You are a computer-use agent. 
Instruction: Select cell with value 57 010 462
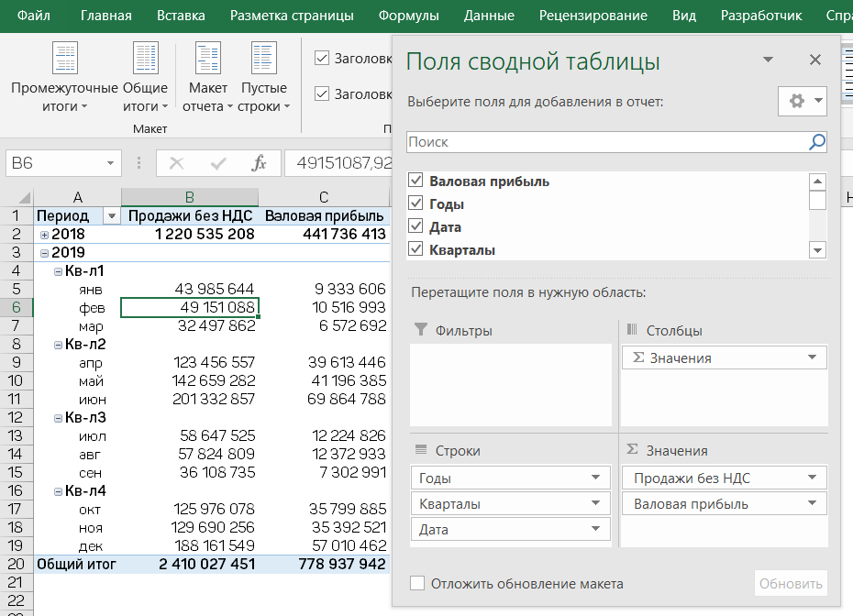pos(324,545)
